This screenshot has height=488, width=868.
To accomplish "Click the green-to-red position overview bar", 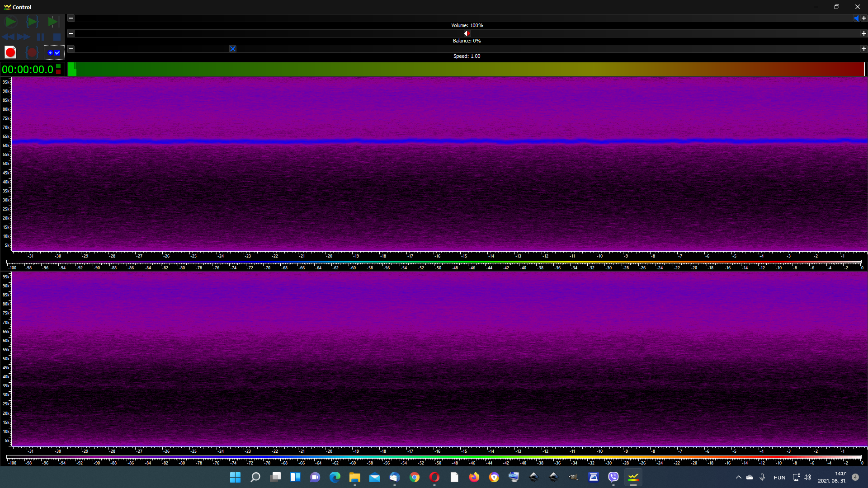I will [466, 69].
